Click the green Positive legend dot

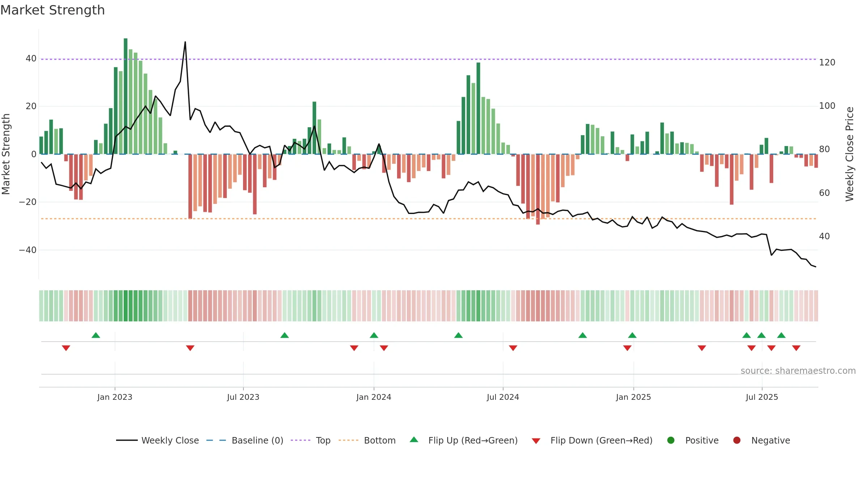coord(671,440)
